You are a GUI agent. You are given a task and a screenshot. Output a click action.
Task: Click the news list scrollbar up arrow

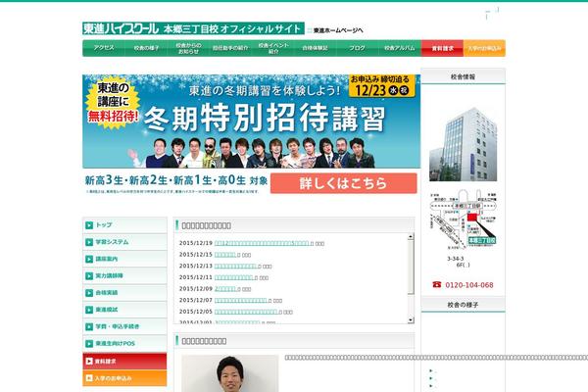(411, 237)
